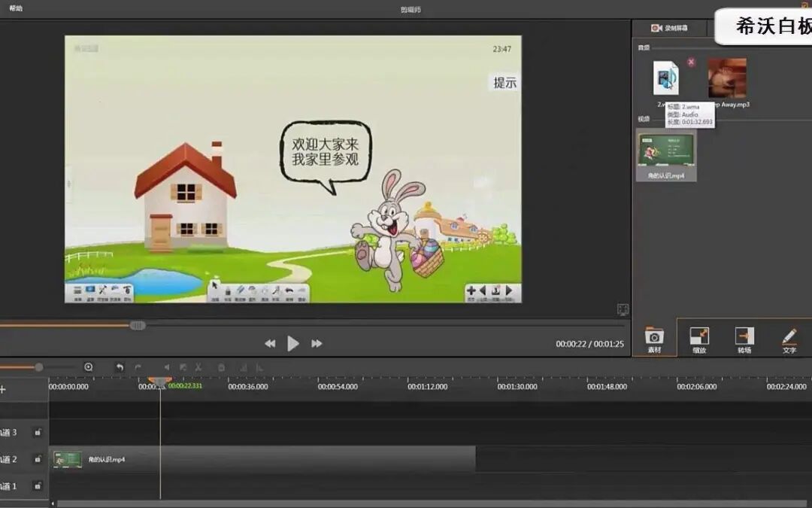Image resolution: width=812 pixels, height=508 pixels.
Task: Toggle lock on track 2
Action: (x=38, y=459)
